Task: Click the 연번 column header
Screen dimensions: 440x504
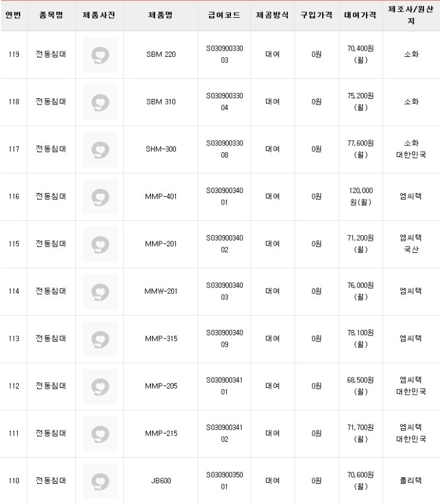Action: (x=13, y=15)
